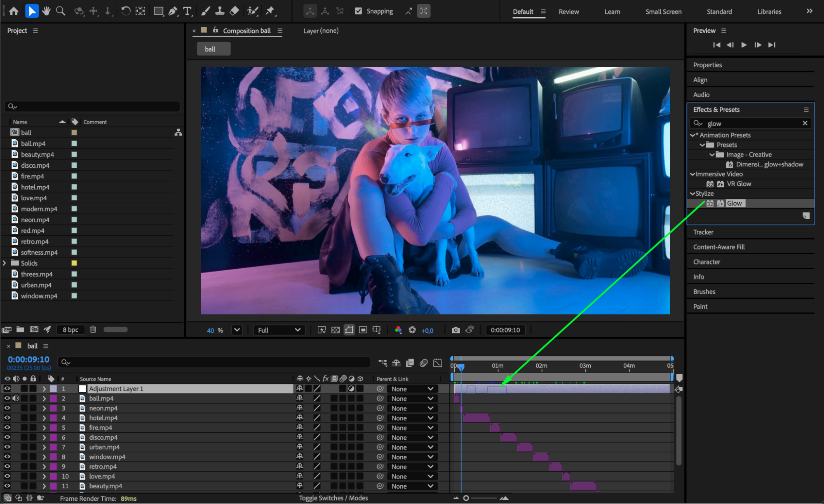Image resolution: width=824 pixels, height=504 pixels.
Task: Toggle the Snapping checkbox
Action: pos(359,11)
